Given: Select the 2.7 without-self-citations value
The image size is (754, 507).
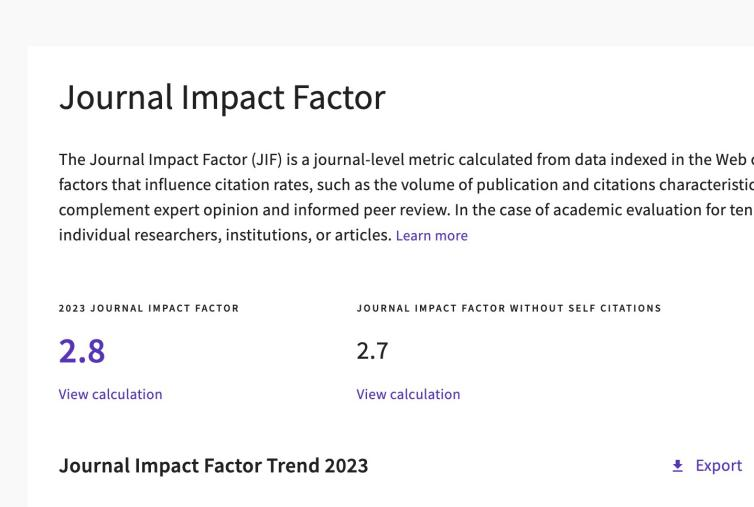Looking at the screenshot, I should pyautogui.click(x=372, y=351).
